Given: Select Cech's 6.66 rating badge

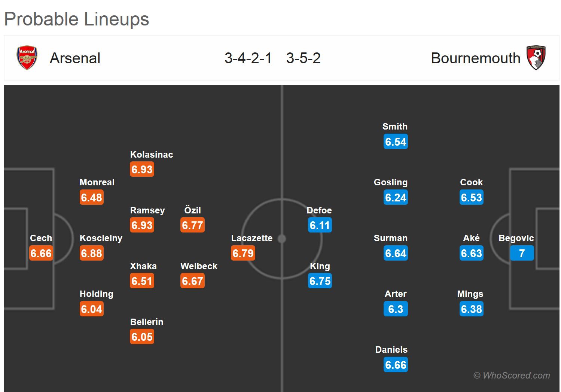Looking at the screenshot, I should tap(41, 253).
